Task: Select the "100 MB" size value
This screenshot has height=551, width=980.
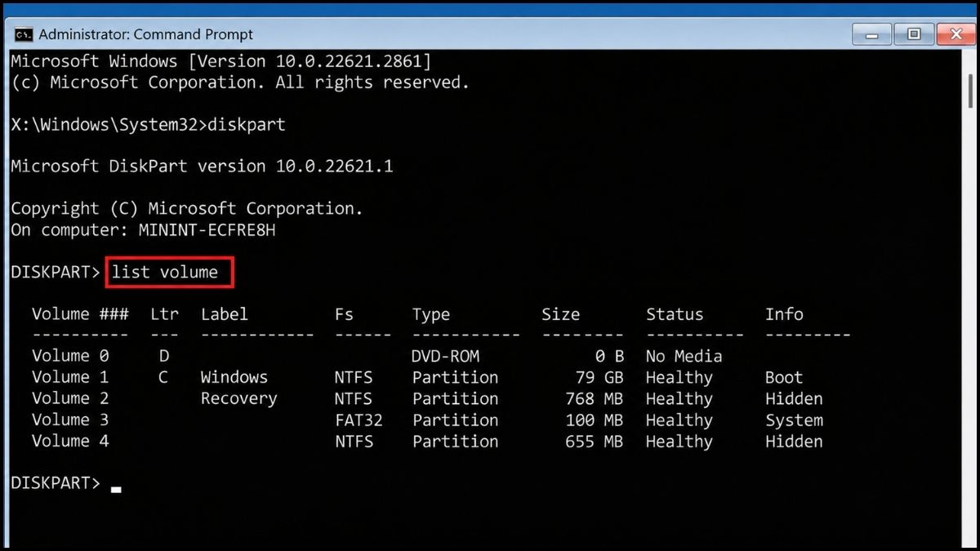Action: (594, 420)
